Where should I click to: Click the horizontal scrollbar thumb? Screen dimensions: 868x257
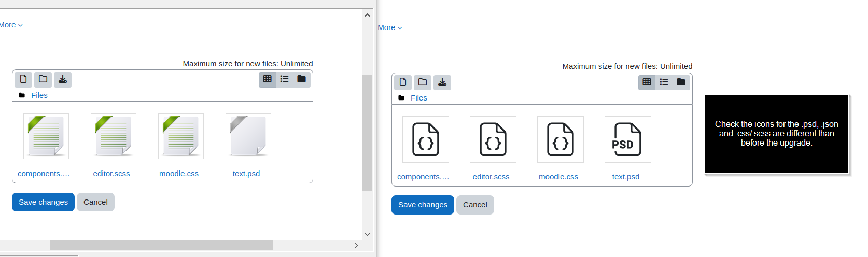click(162, 245)
